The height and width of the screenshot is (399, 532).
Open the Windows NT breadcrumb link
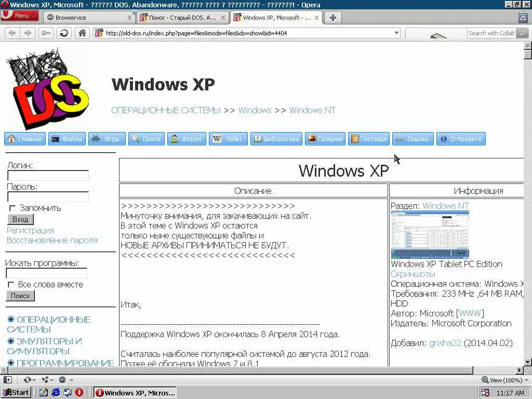[312, 110]
